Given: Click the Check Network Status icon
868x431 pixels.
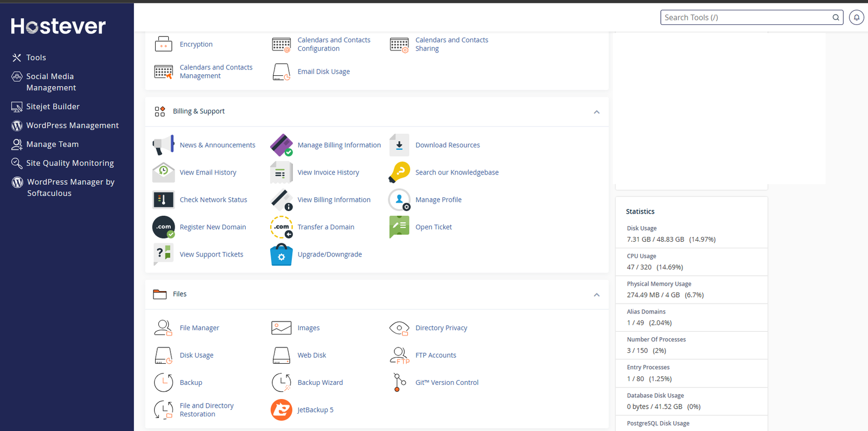Looking at the screenshot, I should 163,200.
